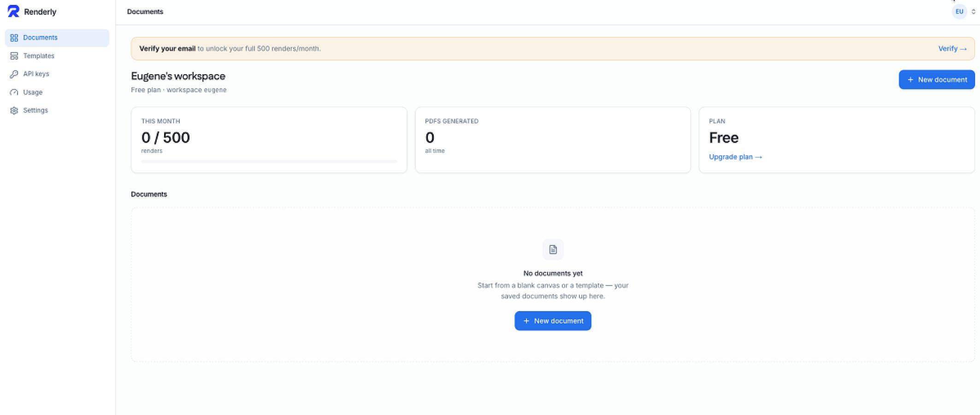Click the monthly renders progress bar
Viewport: 980px width, 415px height.
269,162
